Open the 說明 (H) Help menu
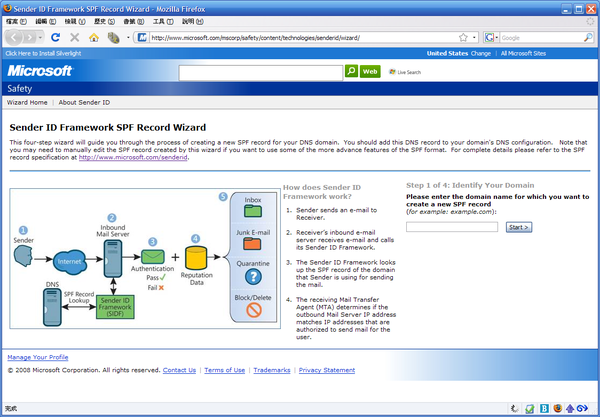The width and height of the screenshot is (600, 417). tap(192, 21)
